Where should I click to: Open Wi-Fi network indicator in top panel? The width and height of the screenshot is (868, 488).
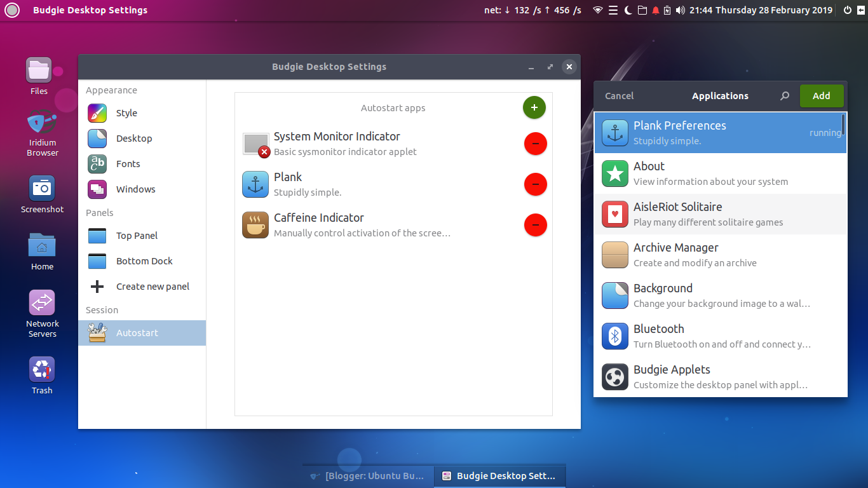point(597,10)
